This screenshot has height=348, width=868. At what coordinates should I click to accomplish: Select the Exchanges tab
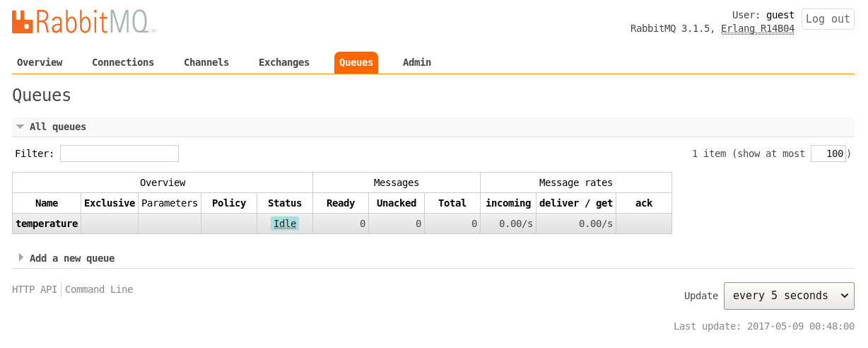pyautogui.click(x=284, y=62)
